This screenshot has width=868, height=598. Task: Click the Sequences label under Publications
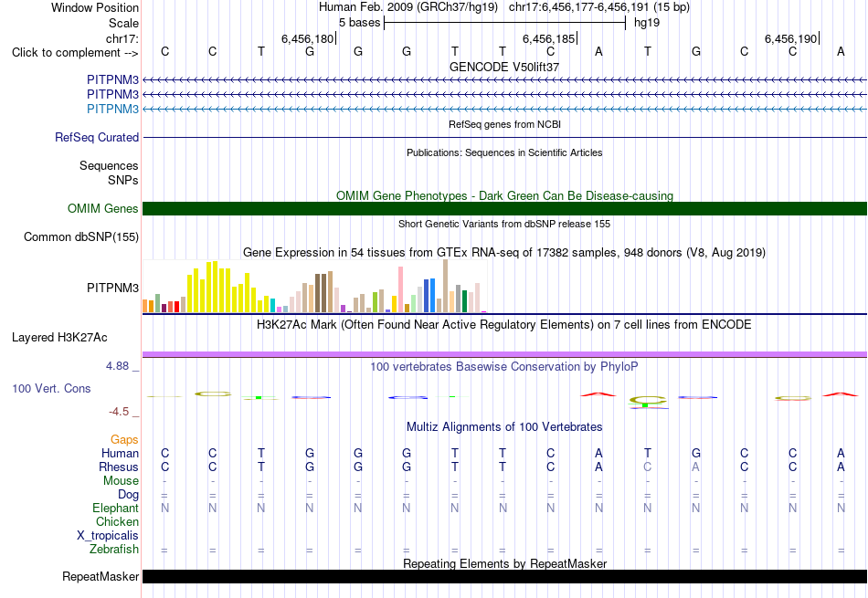click(x=109, y=165)
